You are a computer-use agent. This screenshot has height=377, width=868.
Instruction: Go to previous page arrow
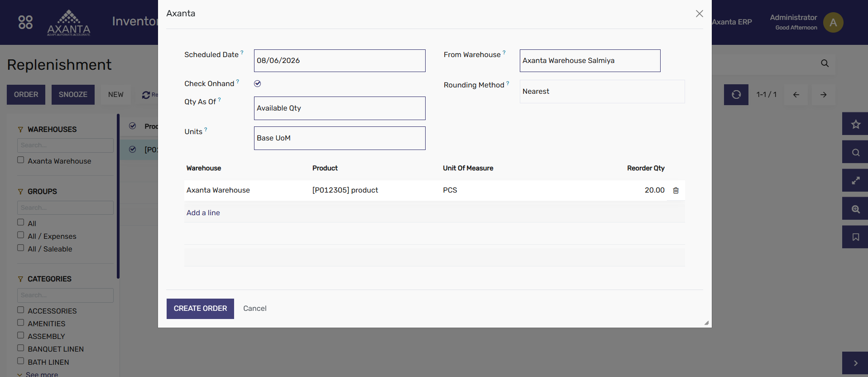(796, 95)
